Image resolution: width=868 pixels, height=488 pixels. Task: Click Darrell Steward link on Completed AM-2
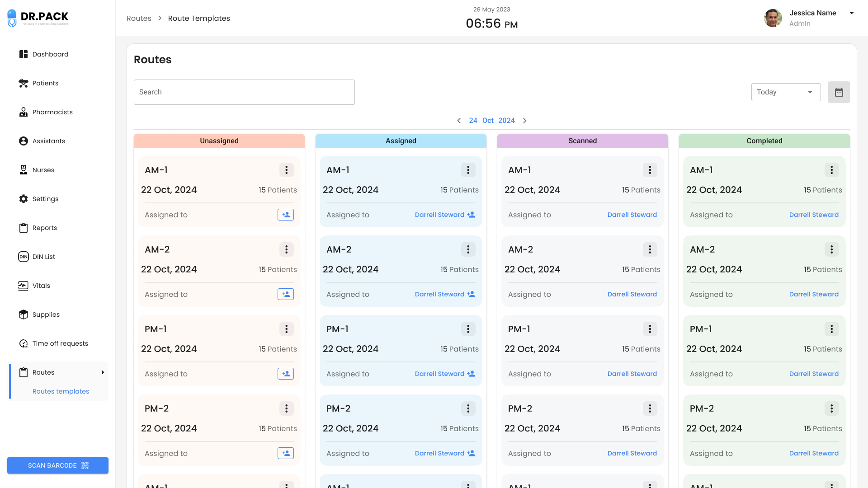[814, 294]
